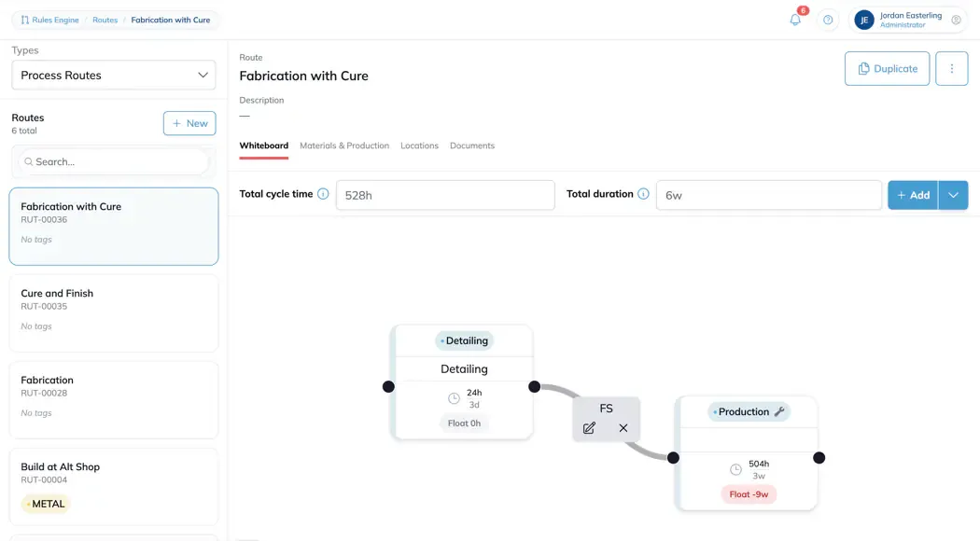The width and height of the screenshot is (980, 541).
Task: Click the help question mark icon
Action: point(828,20)
